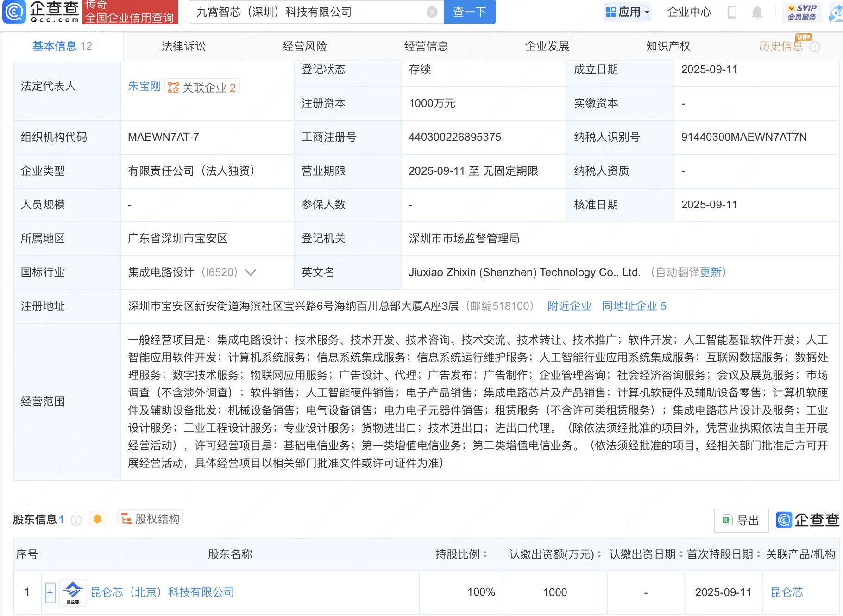Clear the search box text
Screen dimensions: 843x616
[x=432, y=13]
